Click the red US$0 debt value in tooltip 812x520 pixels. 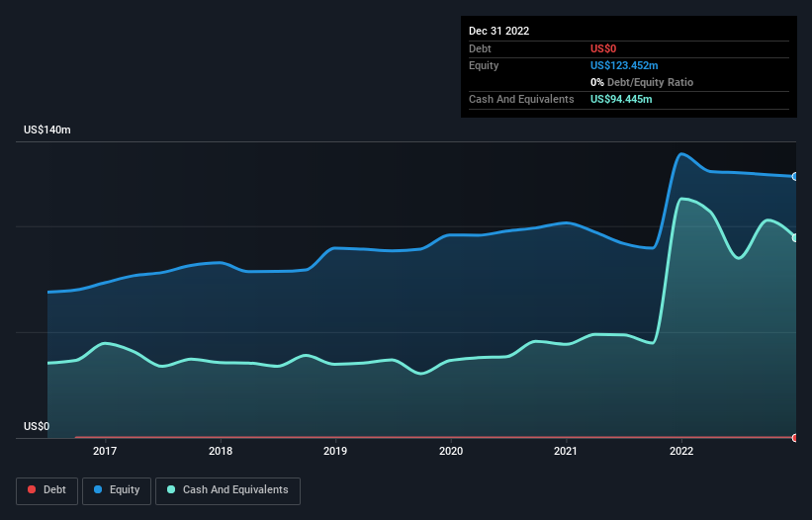pyautogui.click(x=603, y=48)
